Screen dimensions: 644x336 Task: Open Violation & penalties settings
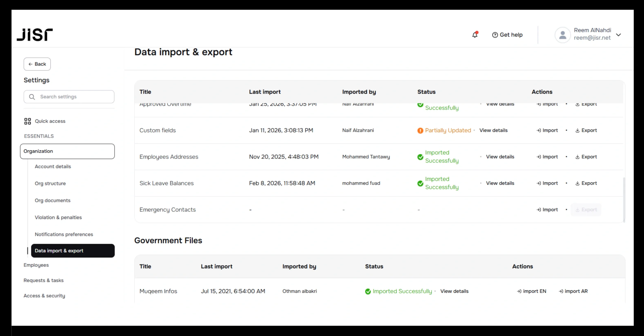pyautogui.click(x=58, y=217)
